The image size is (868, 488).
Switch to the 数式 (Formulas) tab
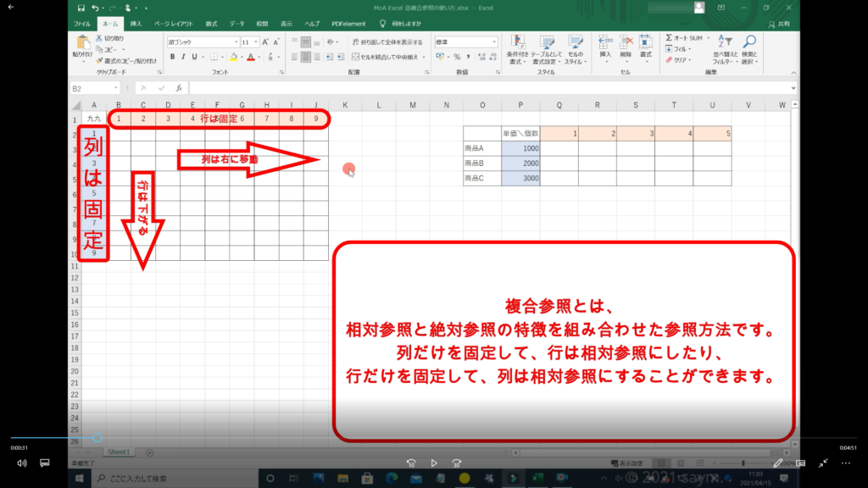[x=211, y=25]
